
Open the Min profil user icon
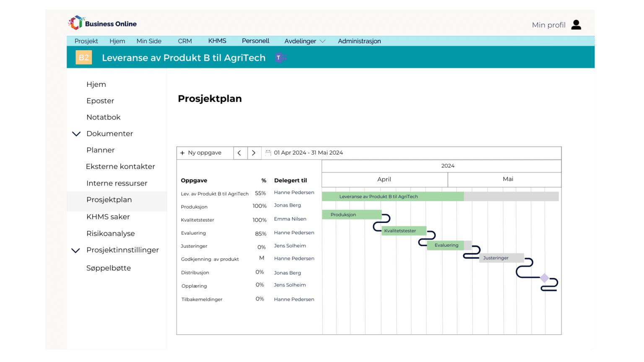tap(576, 25)
